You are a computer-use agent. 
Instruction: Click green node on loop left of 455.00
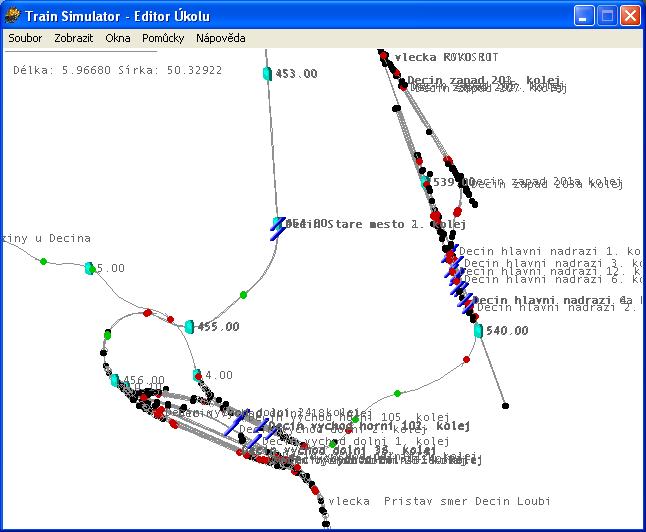click(108, 335)
